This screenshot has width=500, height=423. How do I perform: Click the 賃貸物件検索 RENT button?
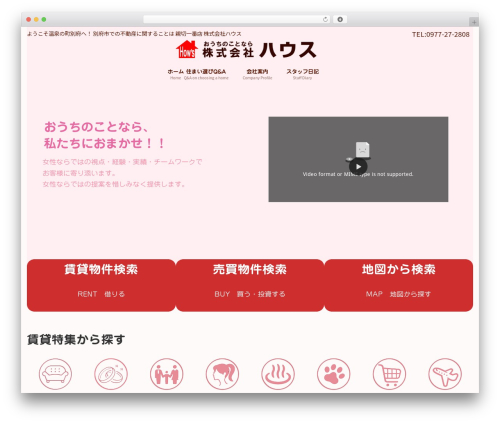pyautogui.click(x=101, y=285)
